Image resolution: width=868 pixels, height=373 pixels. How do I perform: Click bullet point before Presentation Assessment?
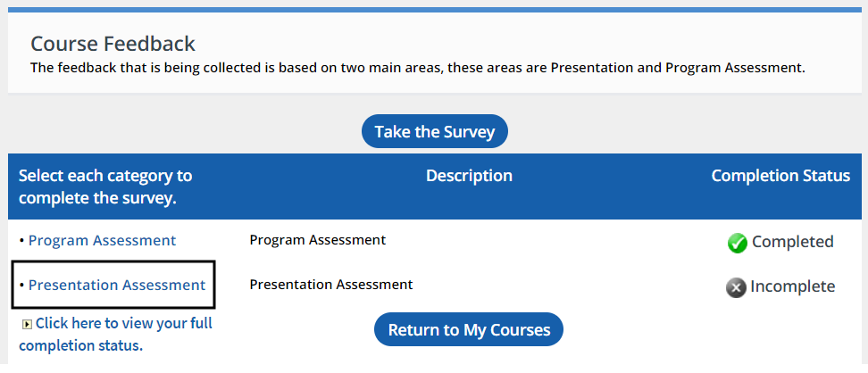21,286
